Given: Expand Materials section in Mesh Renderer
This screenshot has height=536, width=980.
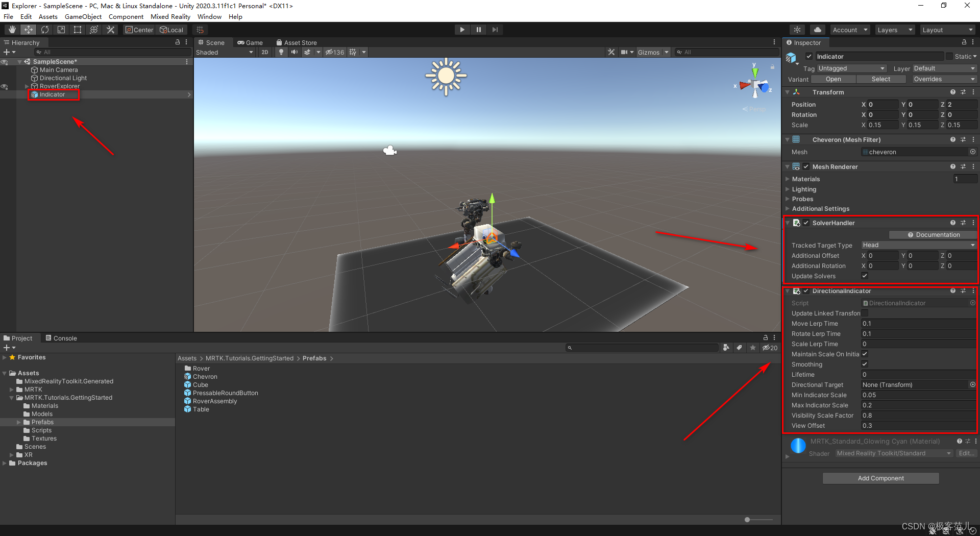Looking at the screenshot, I should click(x=788, y=179).
